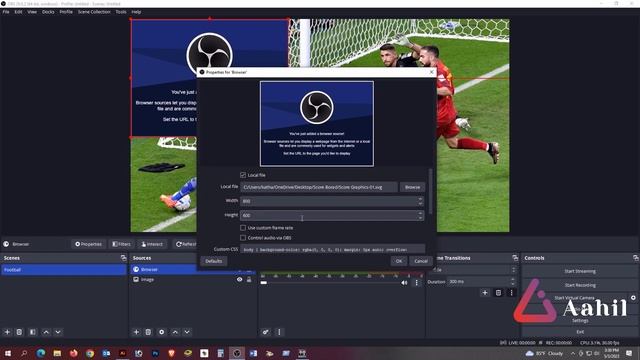Open Adobe Illustrator from taskbar
The image size is (640, 360).
[x=122, y=353]
